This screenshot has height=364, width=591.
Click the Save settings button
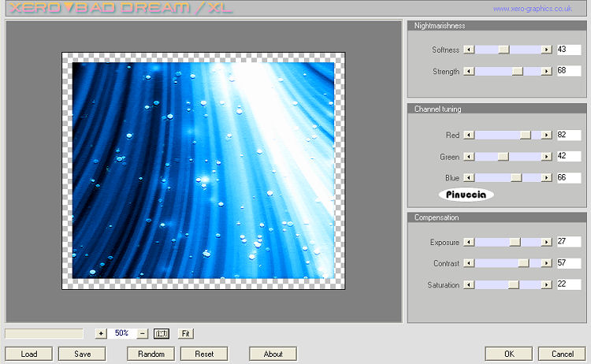tap(83, 354)
